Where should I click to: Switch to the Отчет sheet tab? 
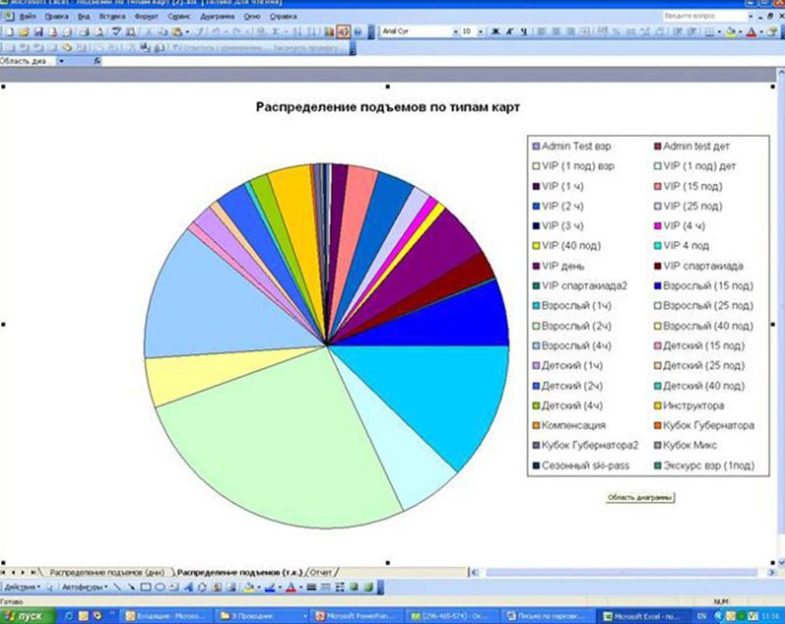322,572
